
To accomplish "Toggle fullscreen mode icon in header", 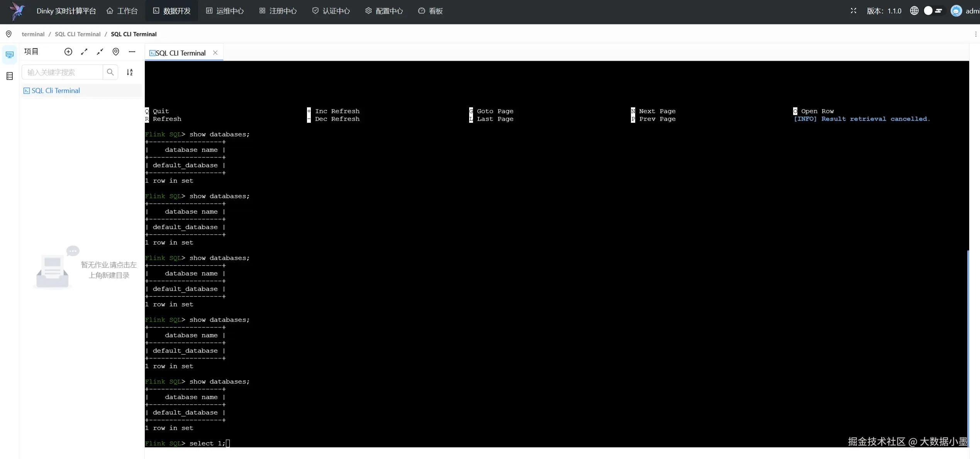I will pos(853,11).
